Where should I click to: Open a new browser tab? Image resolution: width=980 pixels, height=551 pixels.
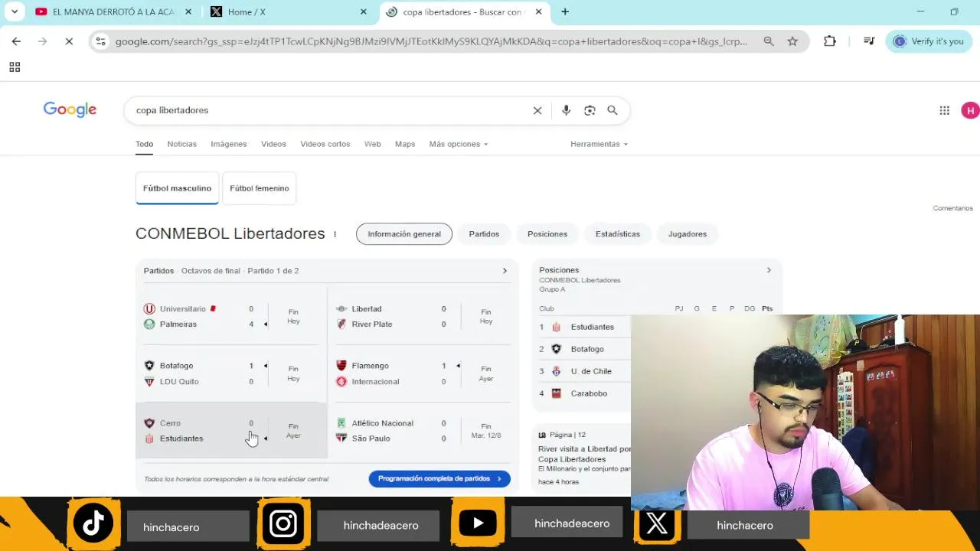[565, 11]
